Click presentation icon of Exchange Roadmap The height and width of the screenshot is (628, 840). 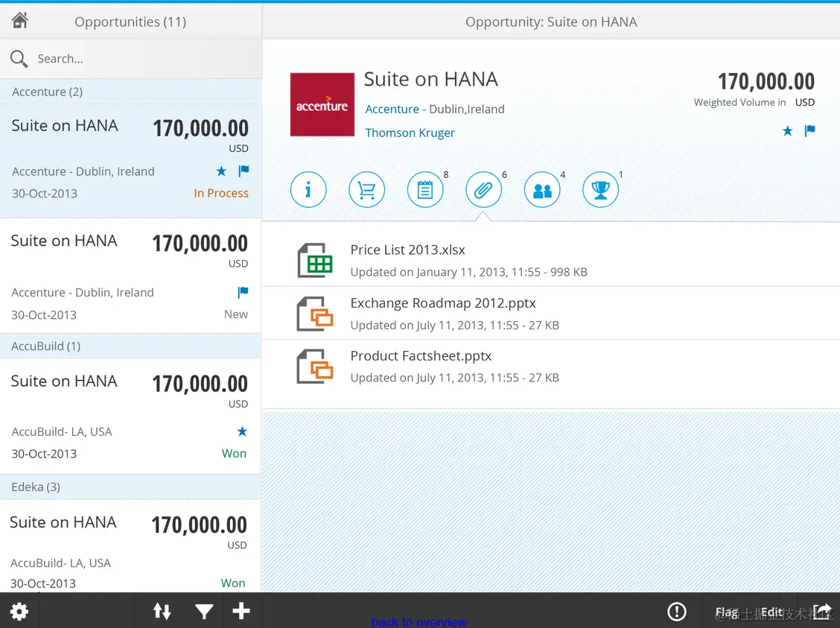coord(315,314)
